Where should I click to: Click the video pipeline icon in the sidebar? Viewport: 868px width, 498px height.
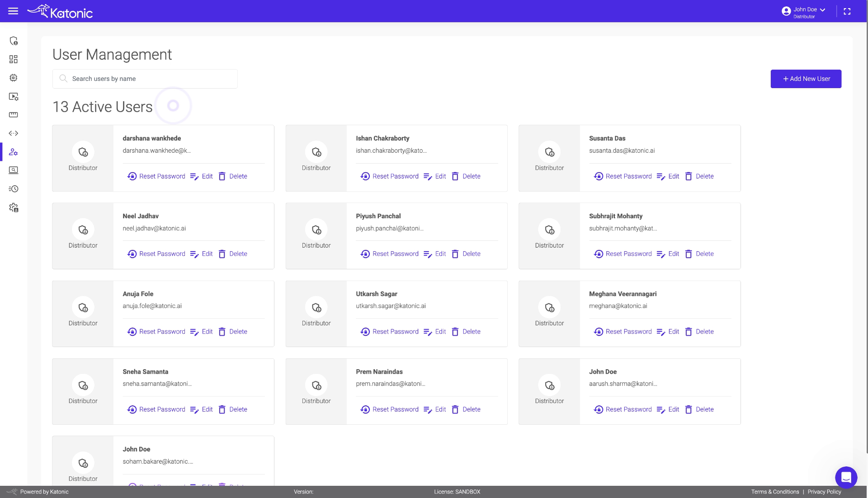click(14, 97)
